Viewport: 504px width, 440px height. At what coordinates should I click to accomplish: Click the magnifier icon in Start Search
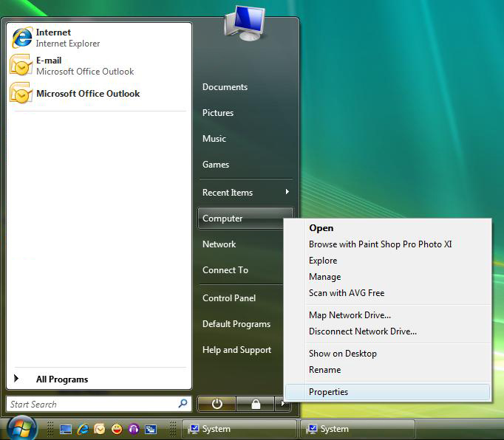click(x=183, y=403)
